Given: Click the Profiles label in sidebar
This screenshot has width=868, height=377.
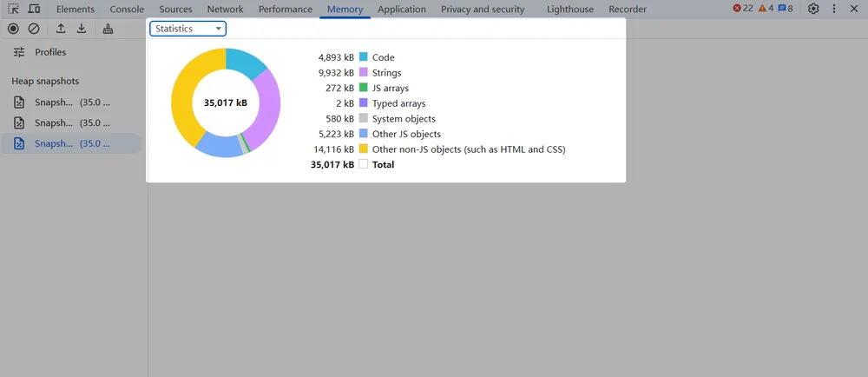Looking at the screenshot, I should (50, 52).
